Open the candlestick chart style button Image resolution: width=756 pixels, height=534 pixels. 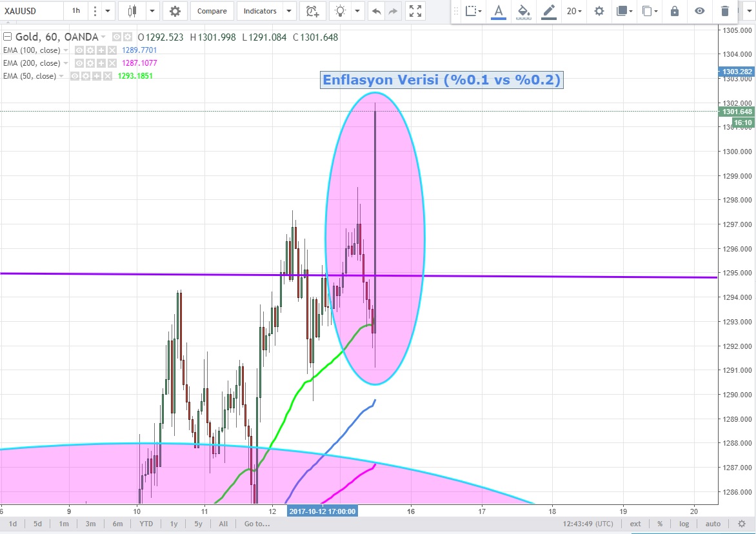point(133,11)
